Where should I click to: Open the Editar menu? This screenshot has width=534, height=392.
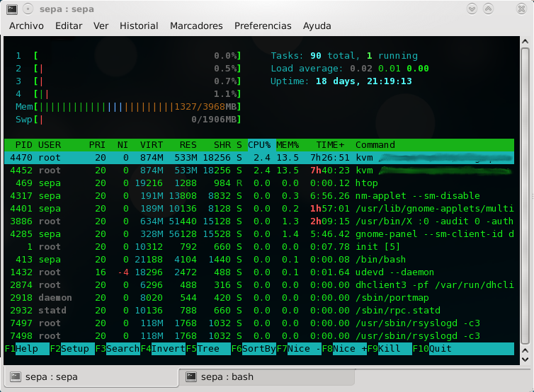click(69, 26)
